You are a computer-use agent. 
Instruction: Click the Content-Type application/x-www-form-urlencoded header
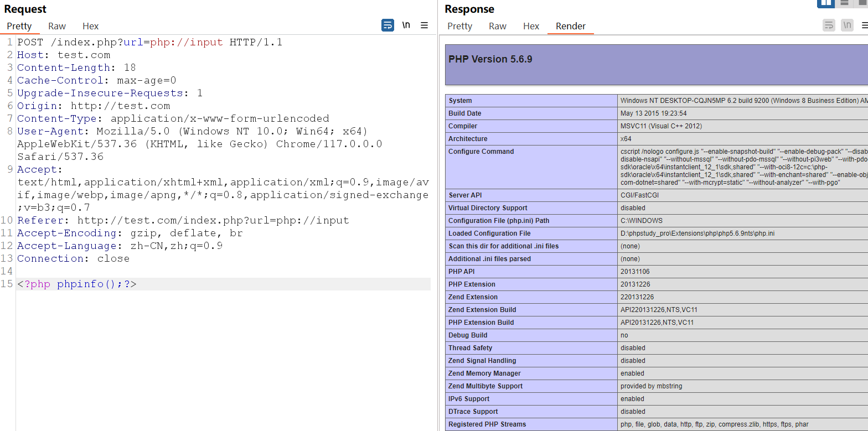(173, 118)
